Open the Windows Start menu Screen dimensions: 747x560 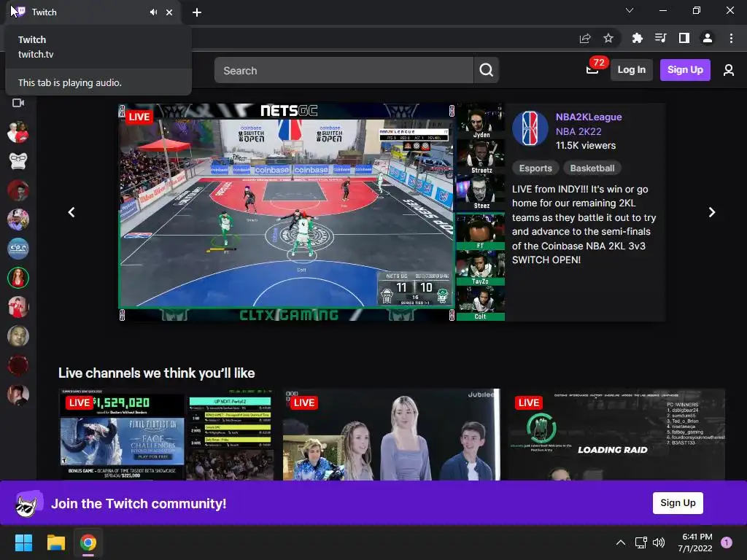click(x=23, y=542)
